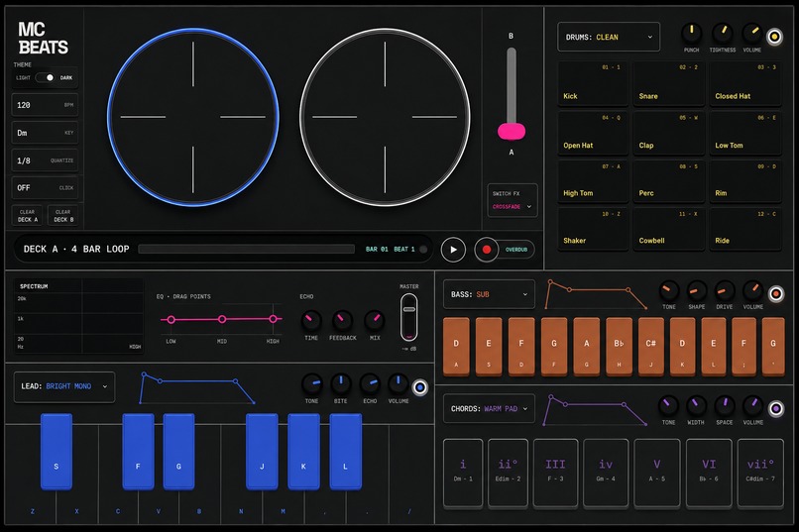799x532 pixels.
Task: Trigger the Clap drum pad
Action: pyautogui.click(x=668, y=133)
